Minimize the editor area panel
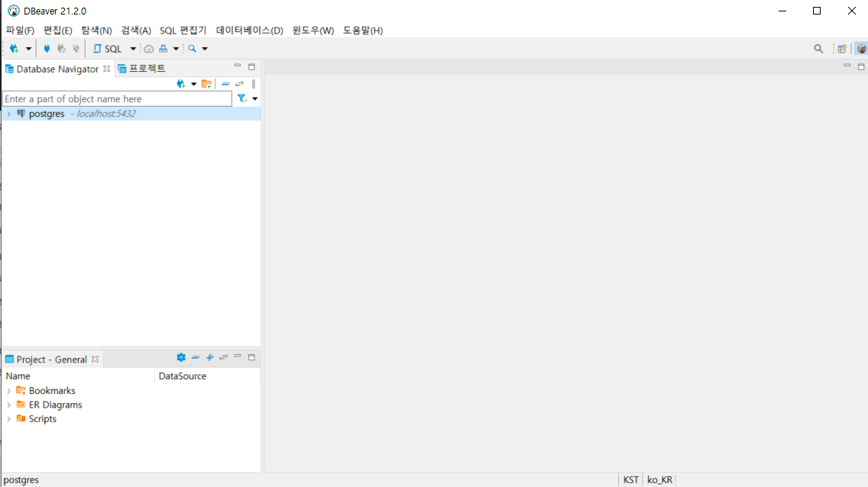 [x=847, y=66]
